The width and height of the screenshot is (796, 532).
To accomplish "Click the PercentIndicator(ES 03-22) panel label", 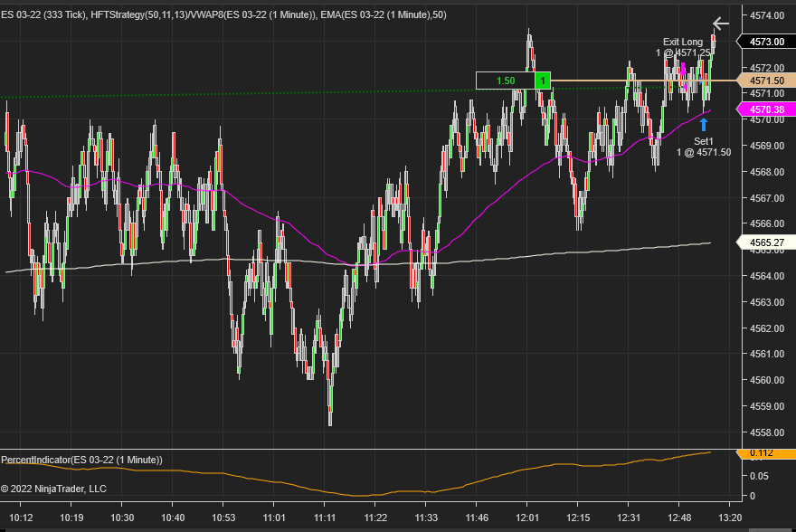I will pos(81,460).
